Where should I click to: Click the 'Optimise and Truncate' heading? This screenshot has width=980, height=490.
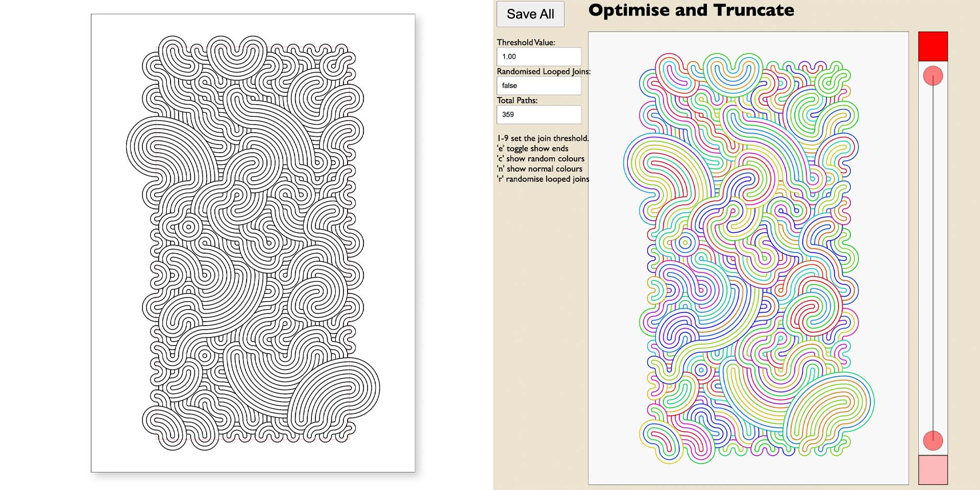pos(691,10)
